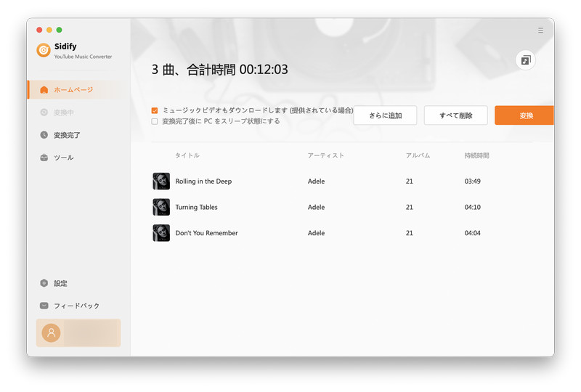Click the タイトル column header
Image resolution: width=581 pixels, height=392 pixels.
click(187, 155)
